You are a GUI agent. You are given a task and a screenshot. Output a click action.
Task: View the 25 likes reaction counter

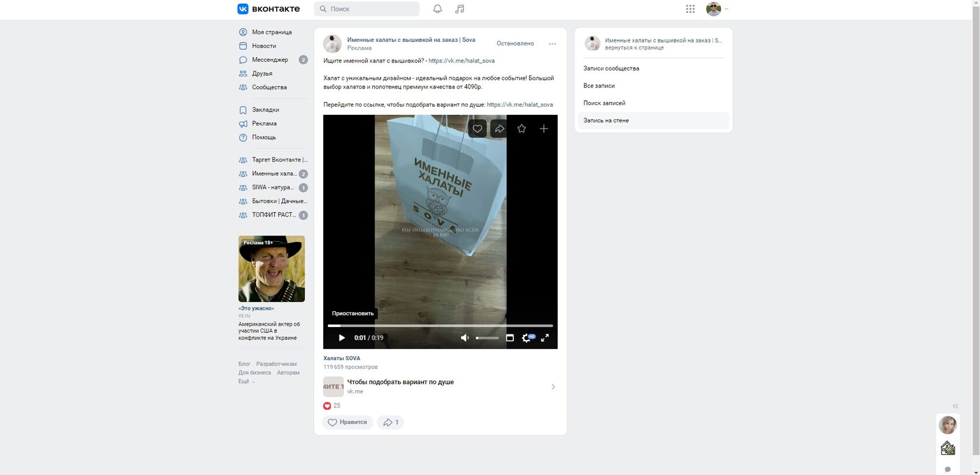pyautogui.click(x=332, y=406)
